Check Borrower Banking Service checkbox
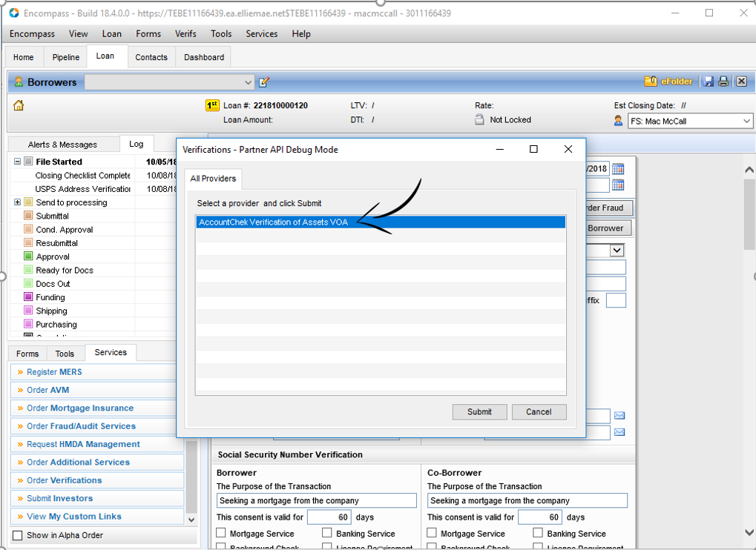 [327, 533]
